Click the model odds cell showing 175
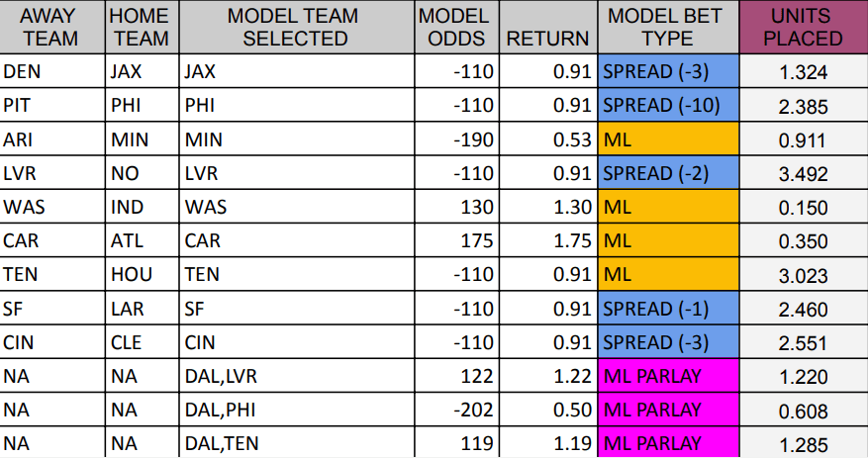Viewport: 868px width, 458px height. point(454,241)
